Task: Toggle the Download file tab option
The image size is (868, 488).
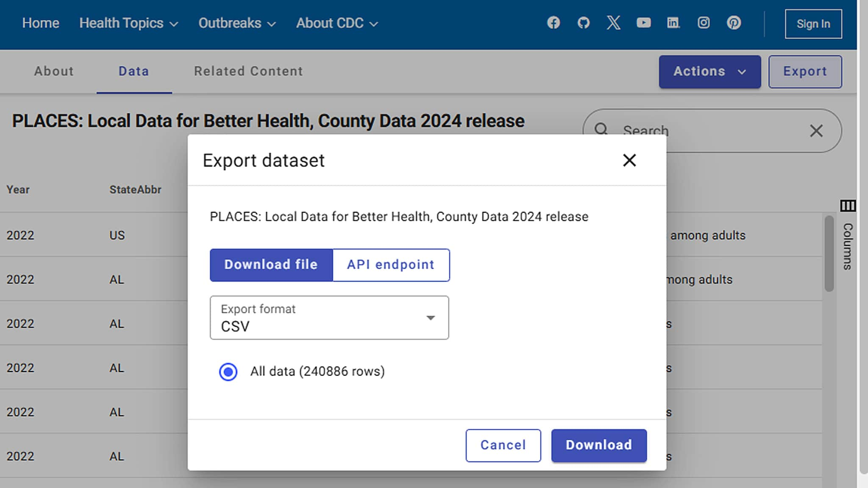Action: click(x=270, y=264)
